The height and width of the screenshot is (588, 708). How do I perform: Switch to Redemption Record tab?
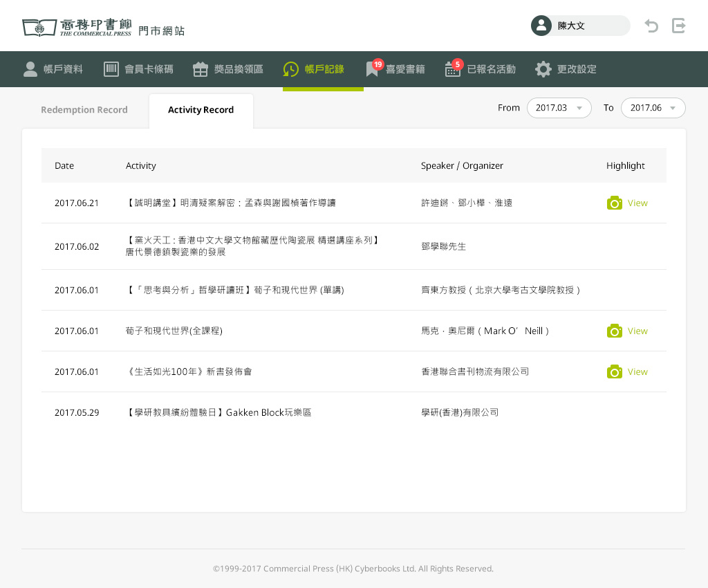[84, 110]
